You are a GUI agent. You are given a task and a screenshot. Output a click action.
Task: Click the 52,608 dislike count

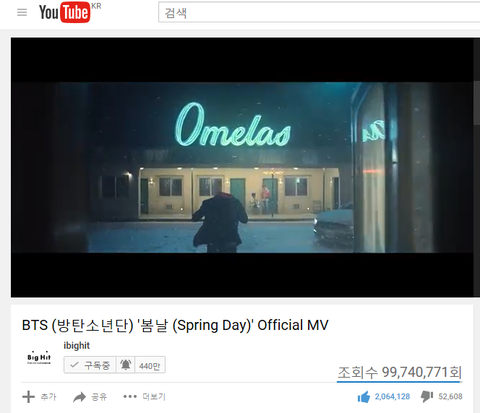tap(450, 396)
